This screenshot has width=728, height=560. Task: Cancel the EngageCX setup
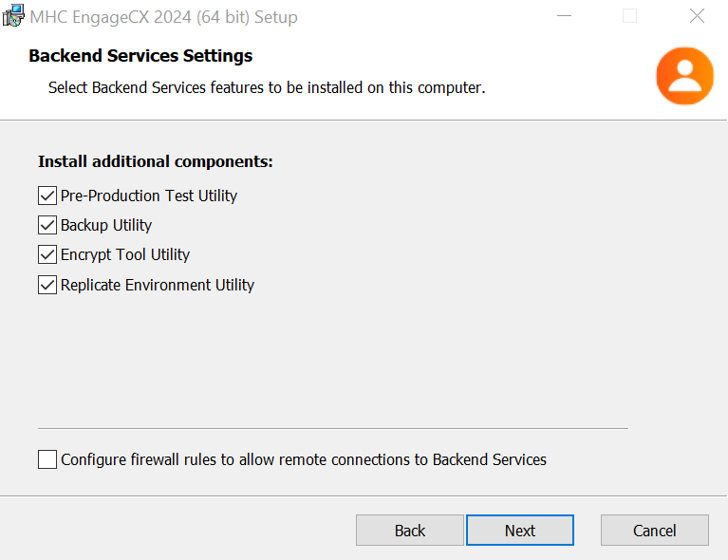[x=655, y=531]
